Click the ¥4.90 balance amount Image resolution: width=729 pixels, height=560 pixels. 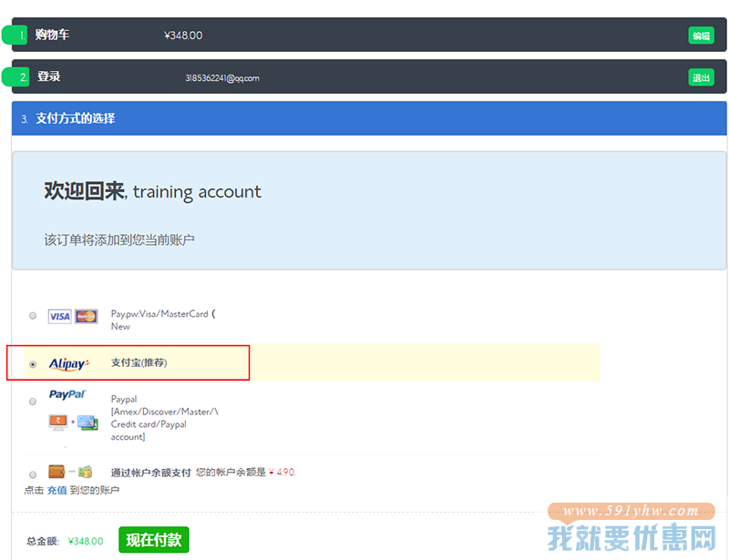click(282, 473)
